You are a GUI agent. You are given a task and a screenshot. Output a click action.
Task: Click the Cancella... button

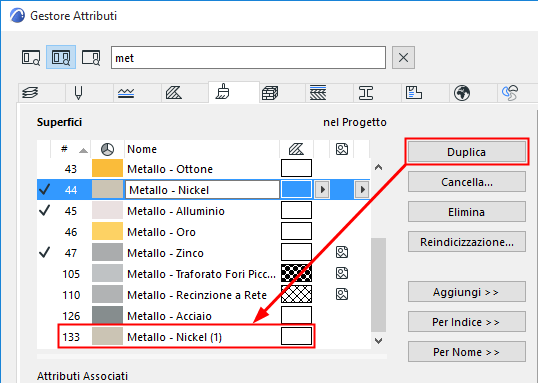point(466,182)
